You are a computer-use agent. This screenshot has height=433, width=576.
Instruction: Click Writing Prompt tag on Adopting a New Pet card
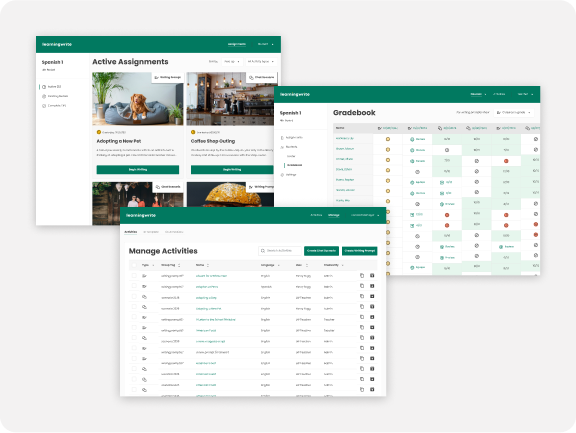(x=168, y=77)
